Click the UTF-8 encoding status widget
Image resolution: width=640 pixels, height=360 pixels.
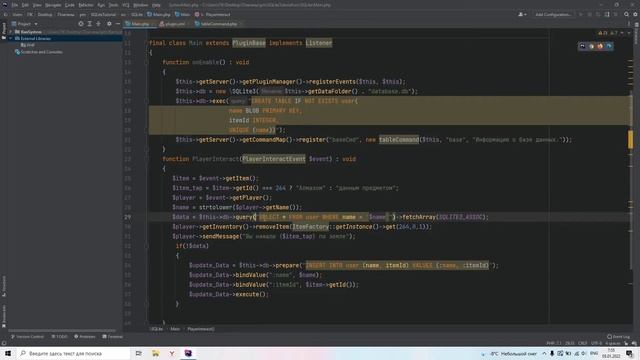pos(596,343)
